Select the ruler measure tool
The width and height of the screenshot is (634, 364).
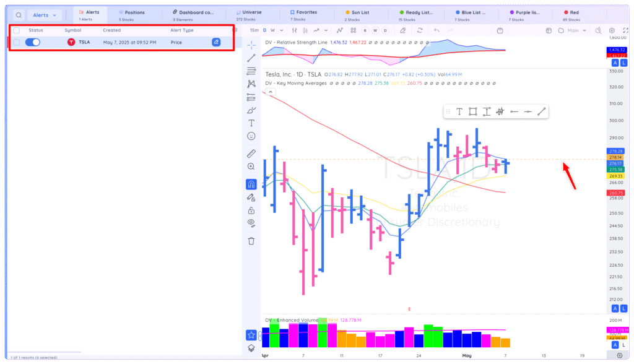point(251,154)
